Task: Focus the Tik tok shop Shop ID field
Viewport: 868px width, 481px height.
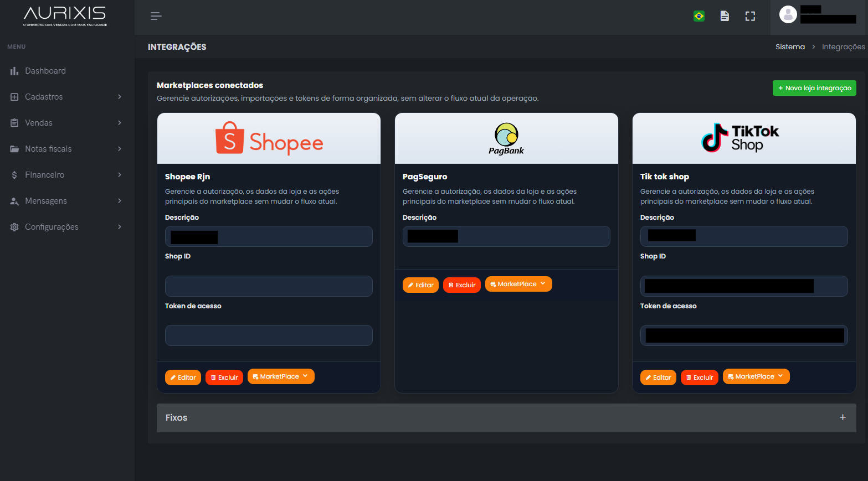Action: coord(744,286)
